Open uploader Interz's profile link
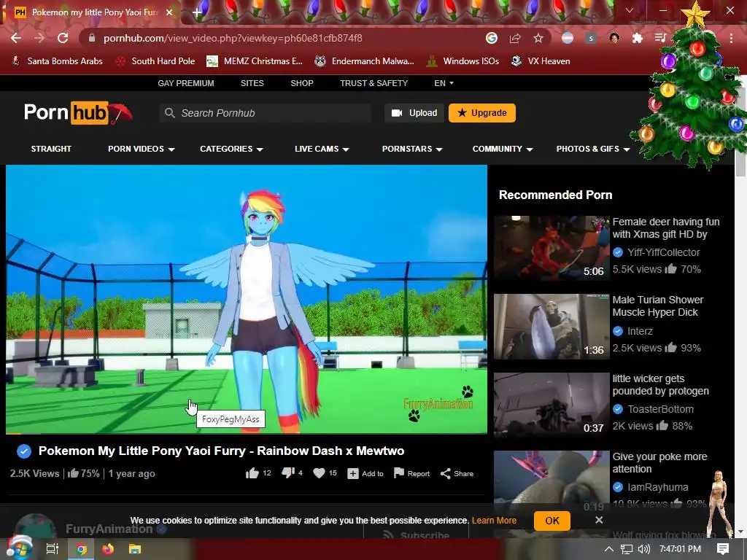 [x=640, y=331]
